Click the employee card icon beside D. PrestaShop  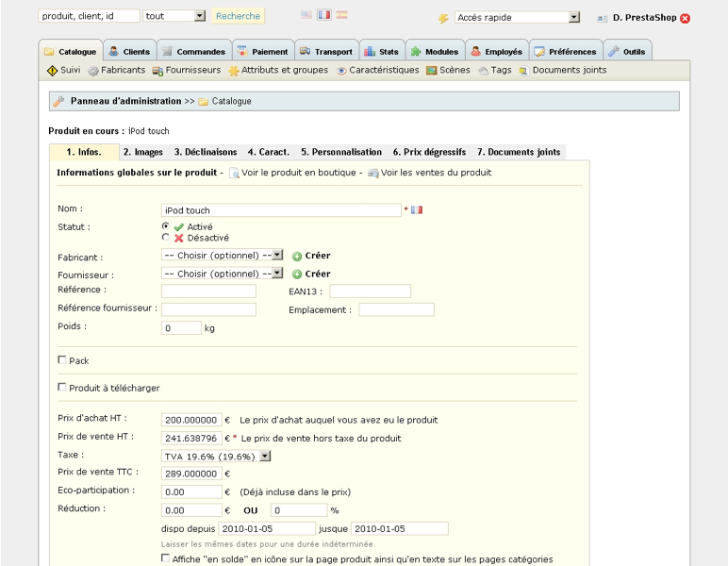pos(603,19)
